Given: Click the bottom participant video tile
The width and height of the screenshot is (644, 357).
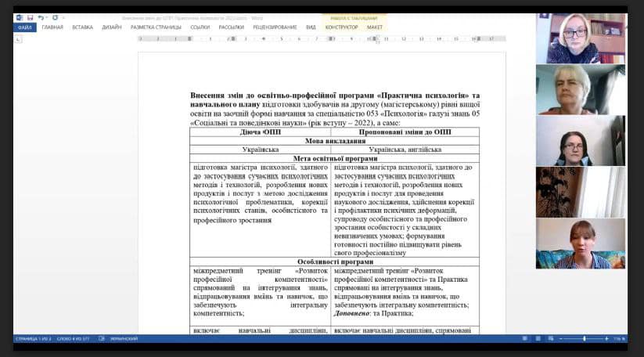Looking at the screenshot, I should (580, 243).
